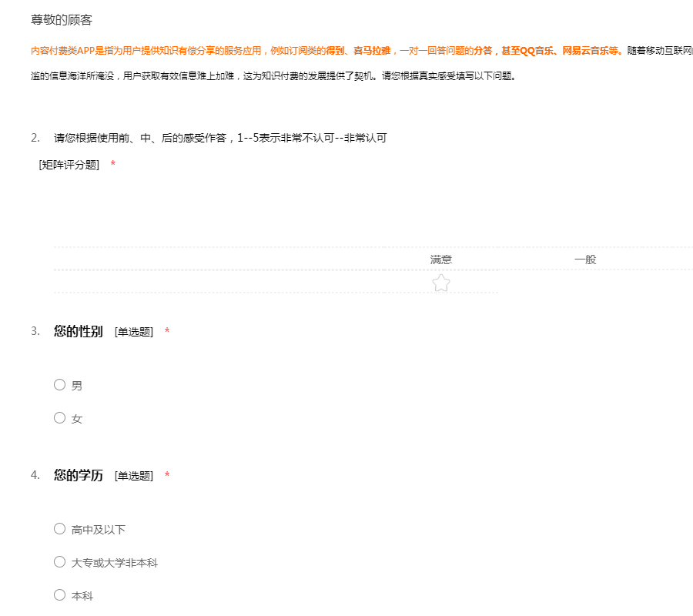The height and width of the screenshot is (616, 693).
Task: Click the [单选题] tag beside 您的学历
Action: pyautogui.click(x=134, y=476)
